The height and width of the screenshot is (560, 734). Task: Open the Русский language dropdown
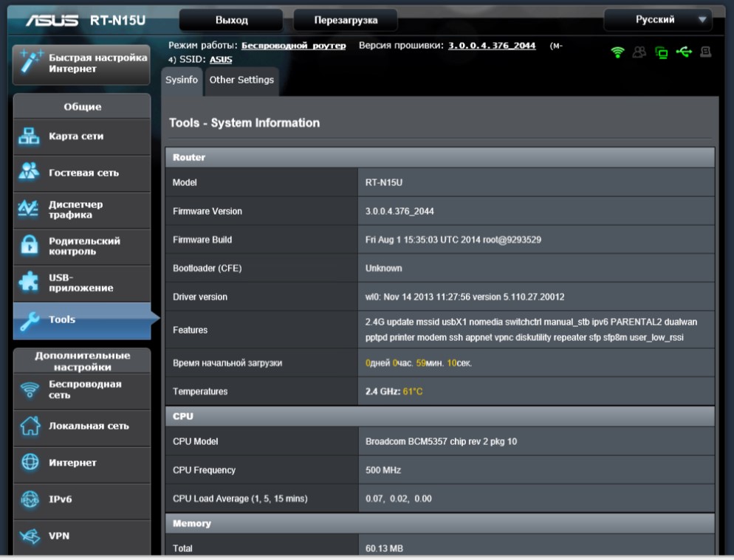click(x=658, y=20)
